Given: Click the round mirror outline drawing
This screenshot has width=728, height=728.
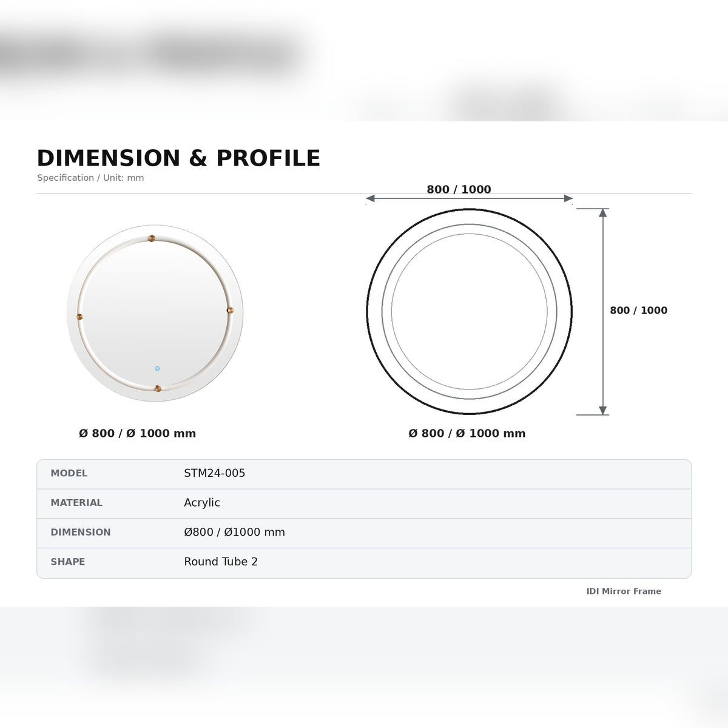Looking at the screenshot, I should 469,311.
